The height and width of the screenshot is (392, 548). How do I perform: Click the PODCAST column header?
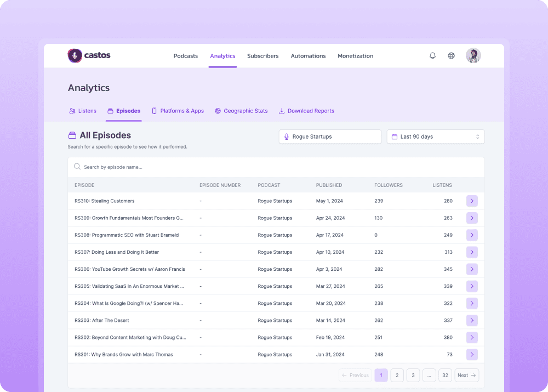269,185
